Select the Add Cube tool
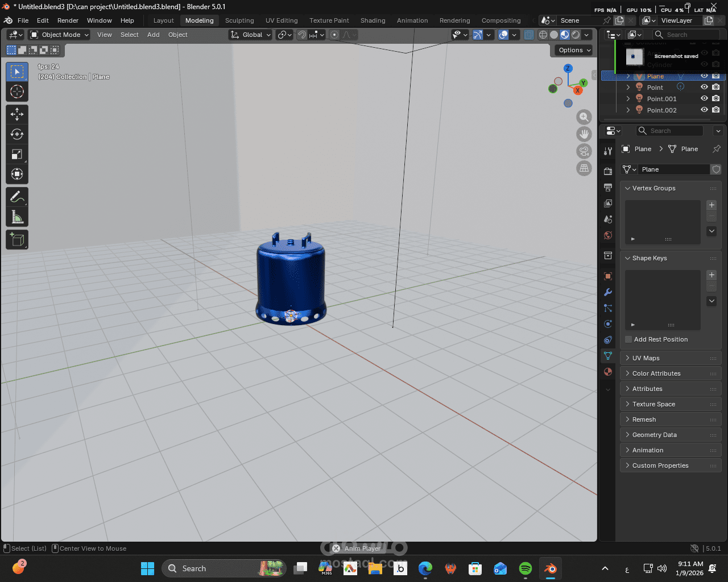 pyautogui.click(x=17, y=239)
